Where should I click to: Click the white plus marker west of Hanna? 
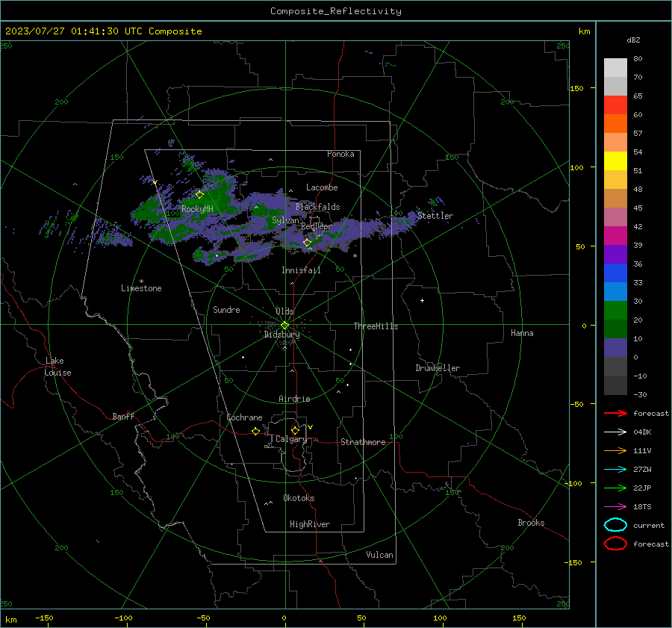pos(422,300)
